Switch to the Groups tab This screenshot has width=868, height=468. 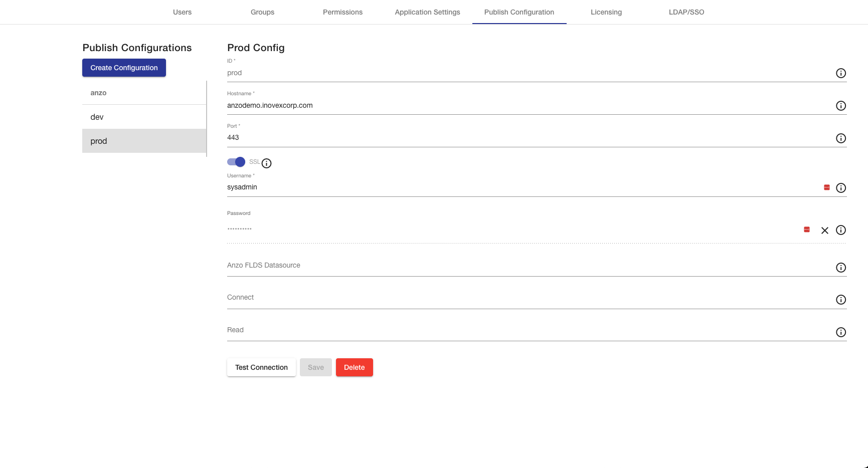pyautogui.click(x=262, y=12)
